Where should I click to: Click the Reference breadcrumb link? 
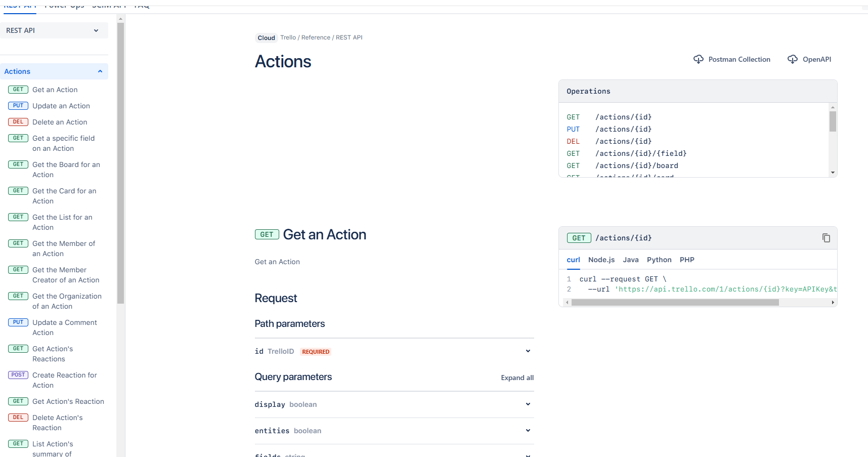[x=316, y=37]
